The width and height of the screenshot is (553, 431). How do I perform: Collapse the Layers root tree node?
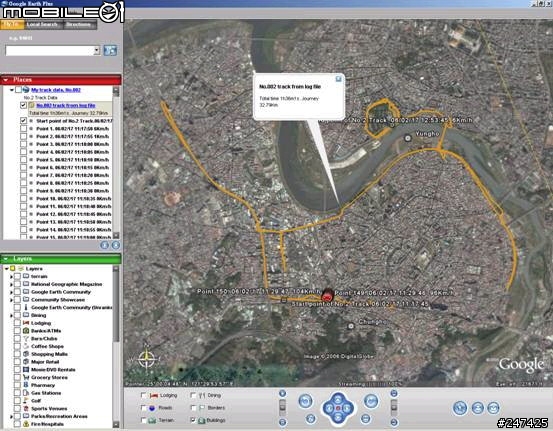(x=6, y=269)
